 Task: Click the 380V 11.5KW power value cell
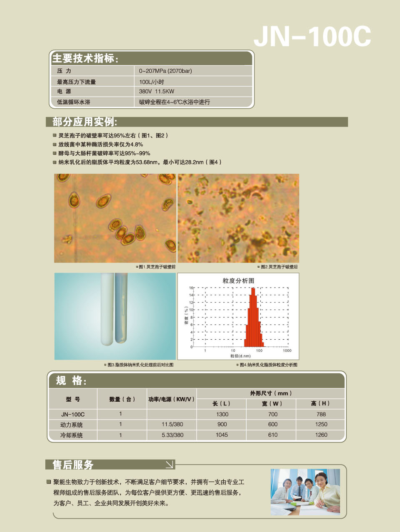pyautogui.click(x=157, y=91)
